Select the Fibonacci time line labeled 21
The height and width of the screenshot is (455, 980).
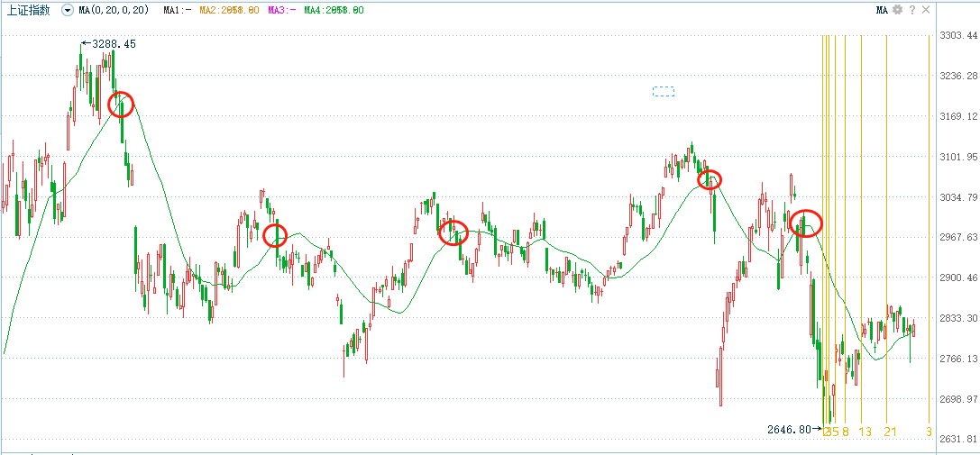tap(886, 232)
